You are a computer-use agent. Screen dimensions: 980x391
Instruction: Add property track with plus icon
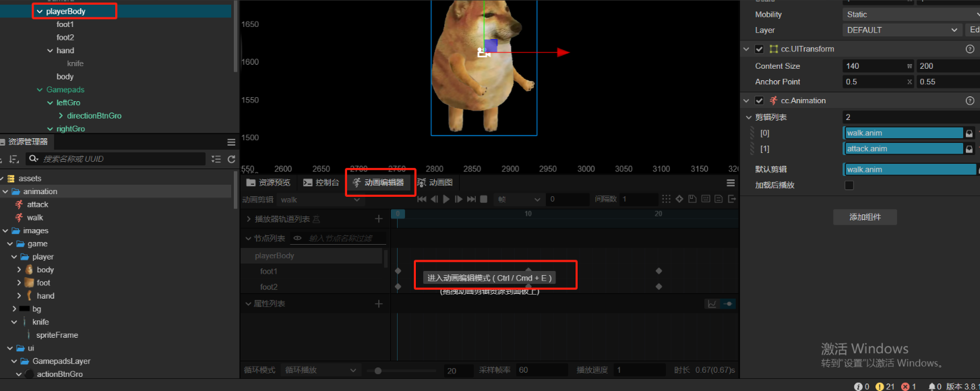click(379, 304)
